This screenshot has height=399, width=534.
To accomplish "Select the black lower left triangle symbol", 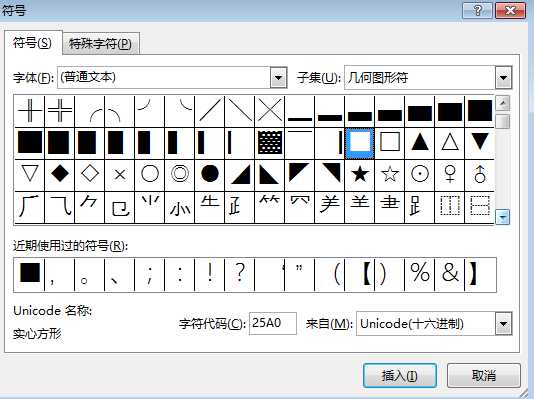I will coord(270,175).
